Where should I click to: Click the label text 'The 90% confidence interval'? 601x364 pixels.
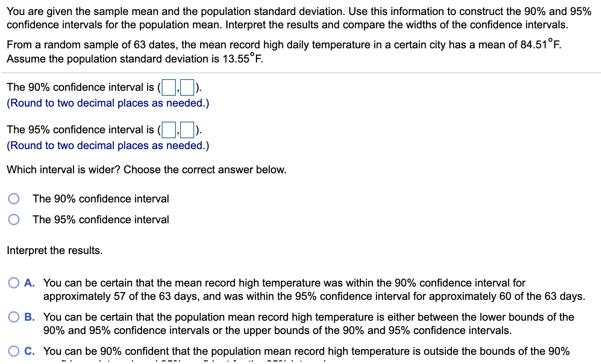(x=100, y=199)
